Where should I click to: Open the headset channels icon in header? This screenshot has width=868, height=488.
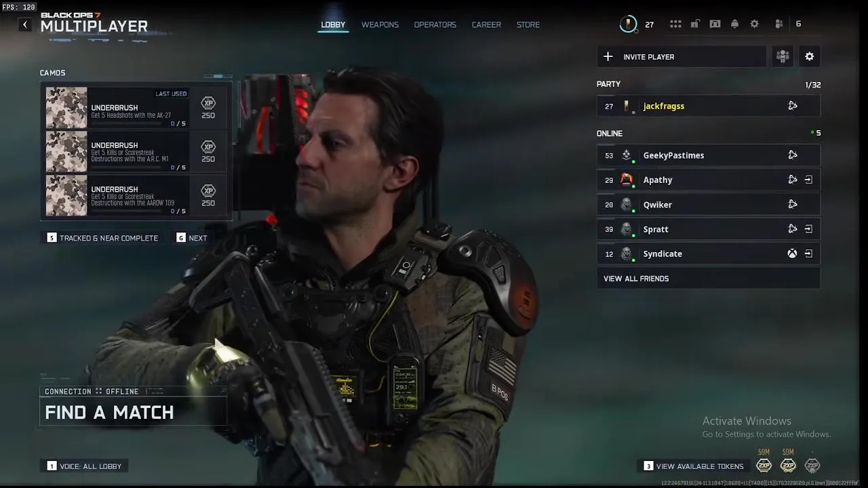tap(715, 24)
